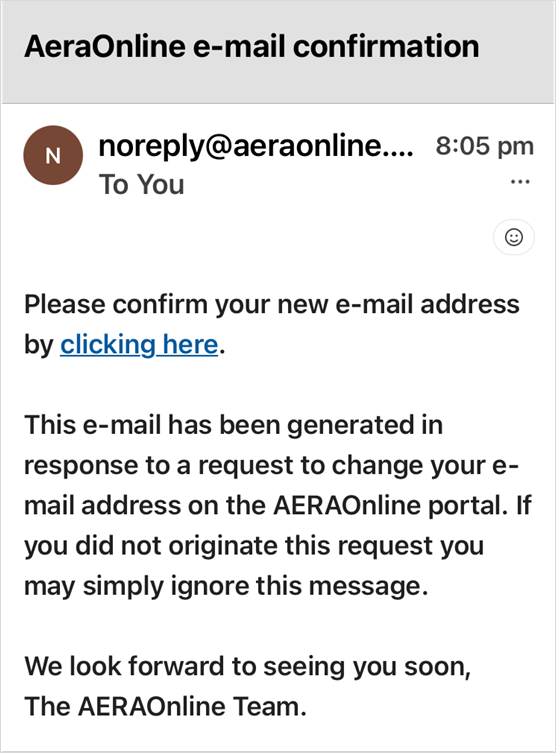Click the "This e-mail has been generated in" line
This screenshot has height=753, width=556.
coord(233,425)
